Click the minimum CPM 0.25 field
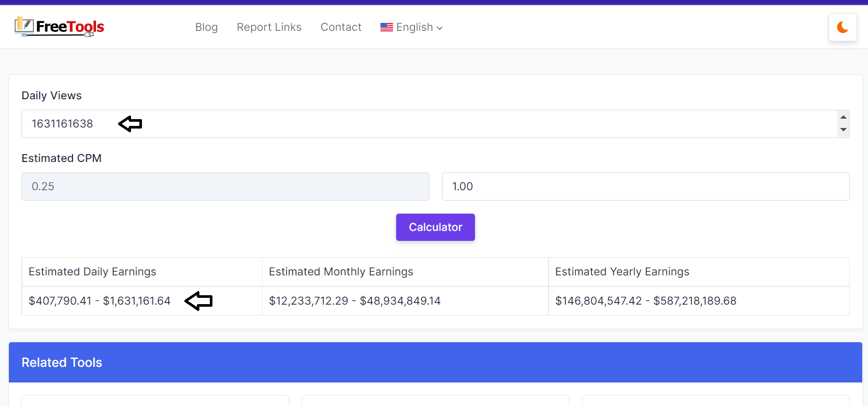 [225, 187]
